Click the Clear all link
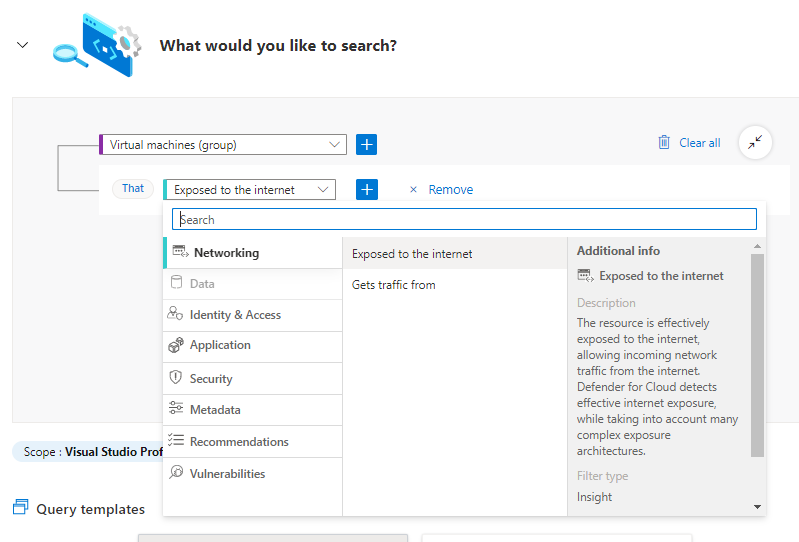Screen dimensions: 799x542 [699, 143]
